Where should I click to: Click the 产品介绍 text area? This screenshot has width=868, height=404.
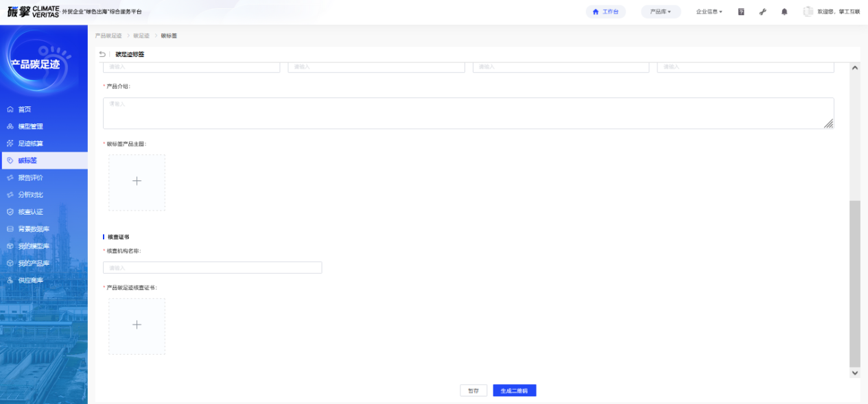pyautogui.click(x=468, y=113)
